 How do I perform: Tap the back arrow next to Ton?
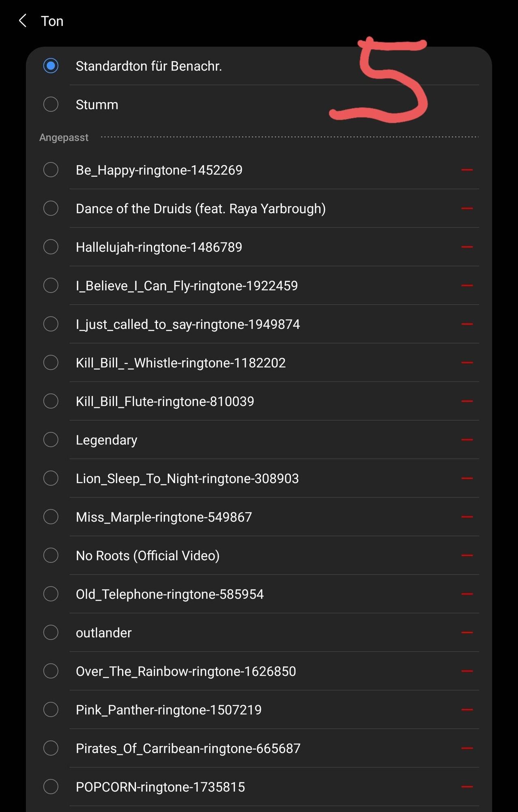tap(23, 21)
